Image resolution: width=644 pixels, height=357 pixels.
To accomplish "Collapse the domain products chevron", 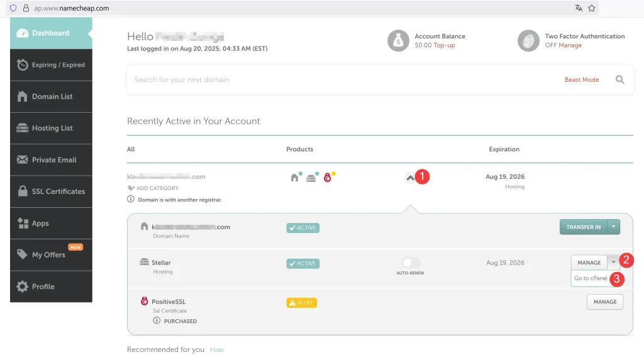I will tap(410, 178).
